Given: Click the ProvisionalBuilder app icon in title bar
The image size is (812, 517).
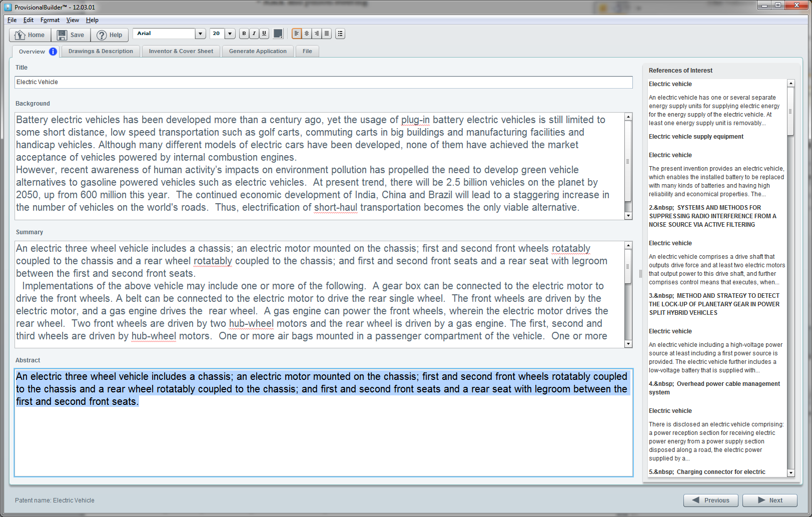Looking at the screenshot, I should pos(8,7).
